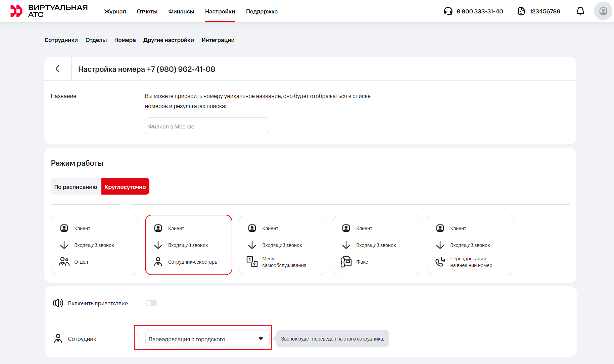Click the headset support phone icon
Image resolution: width=614 pixels, height=364 pixels.
(x=448, y=11)
